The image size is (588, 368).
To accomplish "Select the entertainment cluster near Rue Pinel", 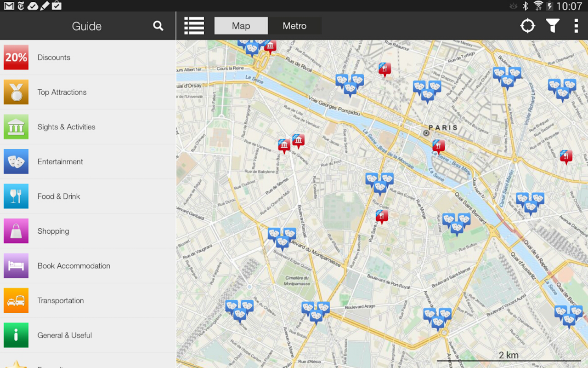I will coord(437,319).
